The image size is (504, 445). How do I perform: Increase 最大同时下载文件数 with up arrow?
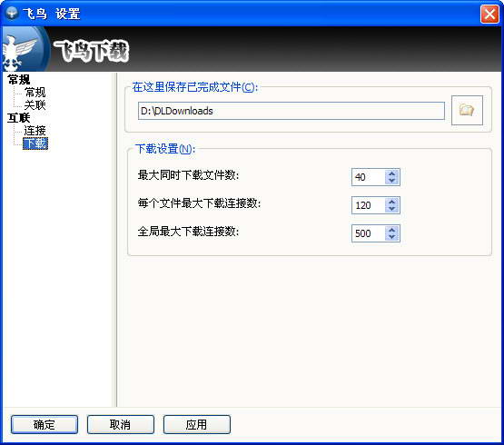click(x=391, y=173)
